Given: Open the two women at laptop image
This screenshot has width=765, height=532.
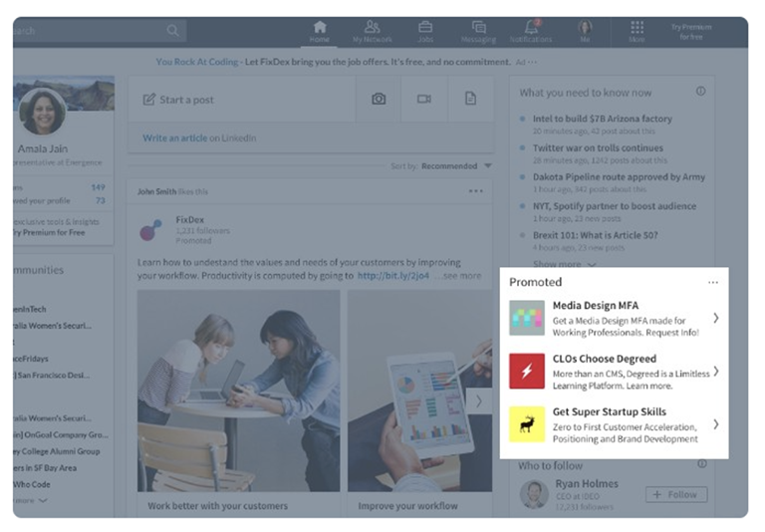Looking at the screenshot, I should coord(239,391).
